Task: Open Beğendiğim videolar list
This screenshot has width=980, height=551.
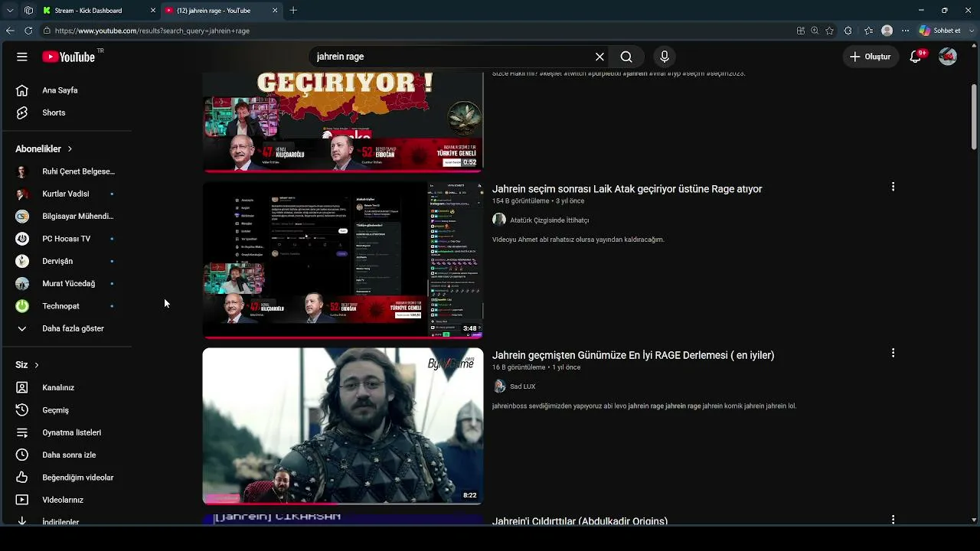Action: (x=77, y=478)
